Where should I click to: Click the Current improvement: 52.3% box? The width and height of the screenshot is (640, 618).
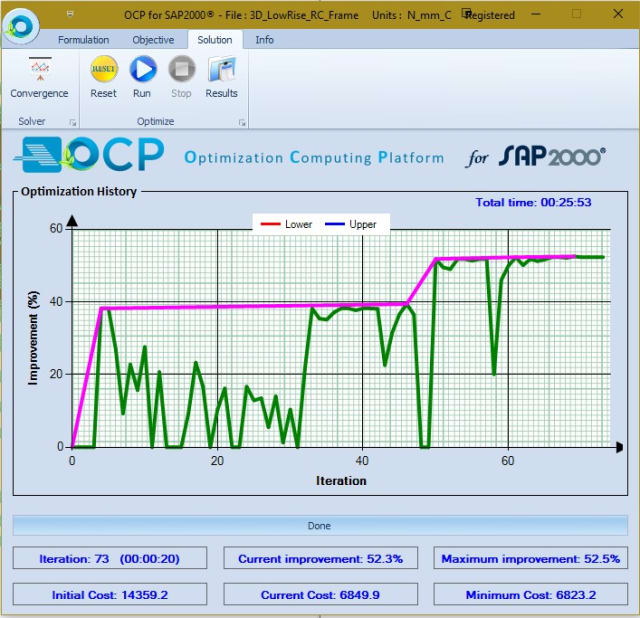[320, 558]
